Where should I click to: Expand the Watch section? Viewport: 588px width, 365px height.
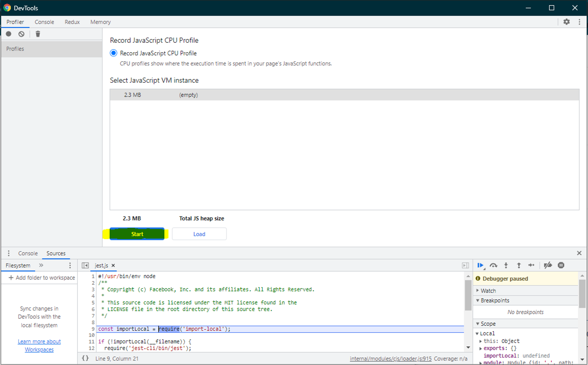(477, 290)
